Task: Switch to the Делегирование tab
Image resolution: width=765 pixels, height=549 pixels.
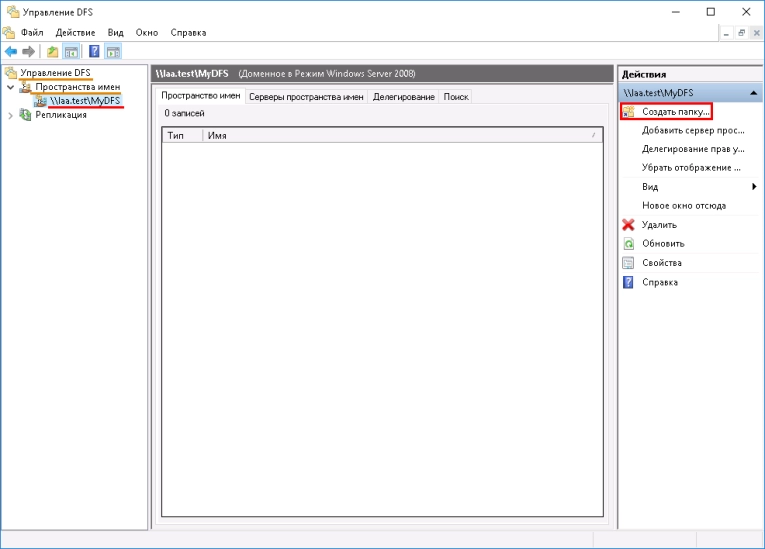Action: click(x=403, y=97)
